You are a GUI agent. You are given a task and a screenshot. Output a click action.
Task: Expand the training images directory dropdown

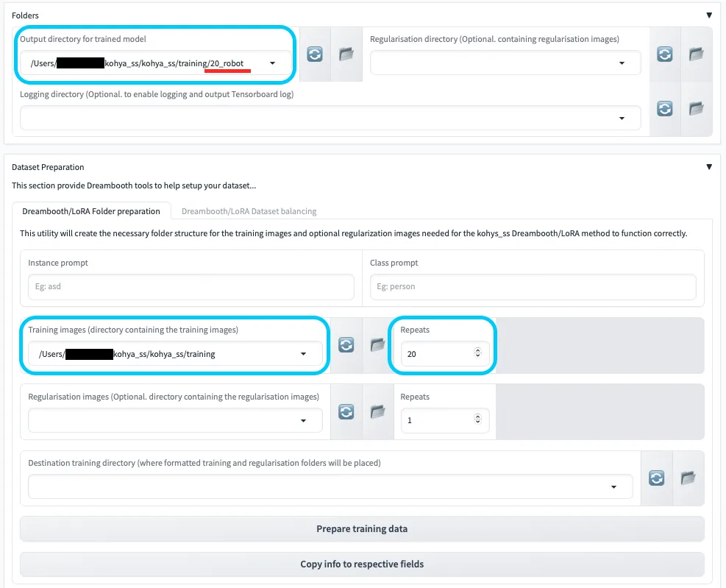(303, 354)
